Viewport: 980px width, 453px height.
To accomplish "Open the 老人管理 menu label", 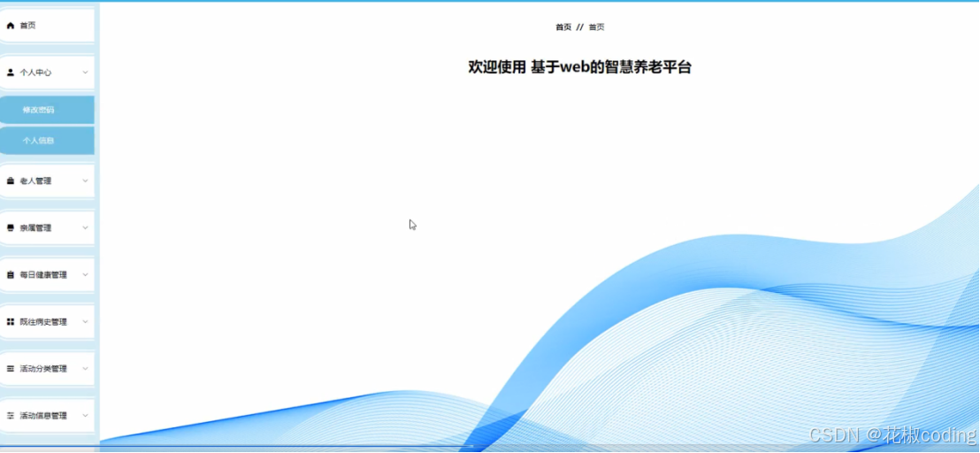I will click(x=35, y=181).
